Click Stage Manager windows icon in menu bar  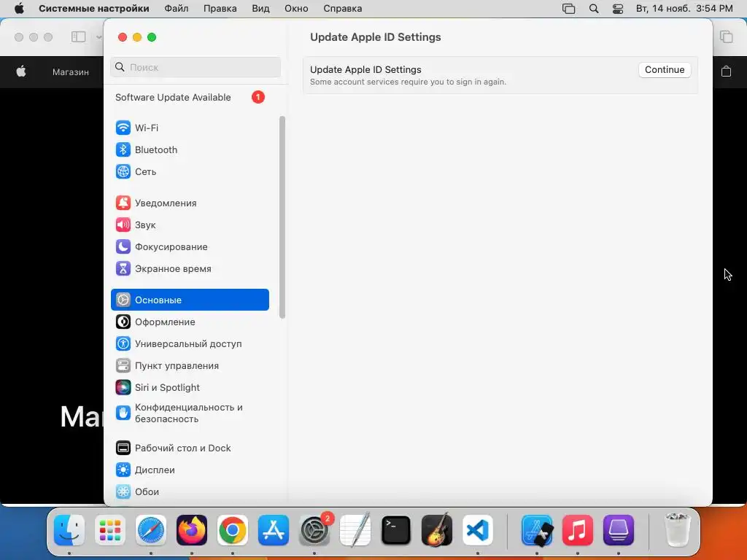tap(568, 9)
